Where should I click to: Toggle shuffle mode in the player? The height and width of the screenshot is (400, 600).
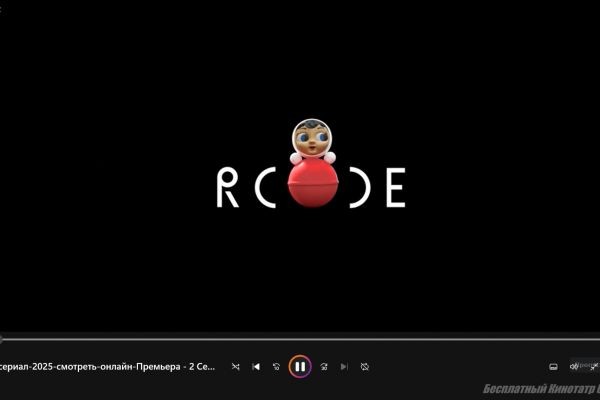point(236,367)
